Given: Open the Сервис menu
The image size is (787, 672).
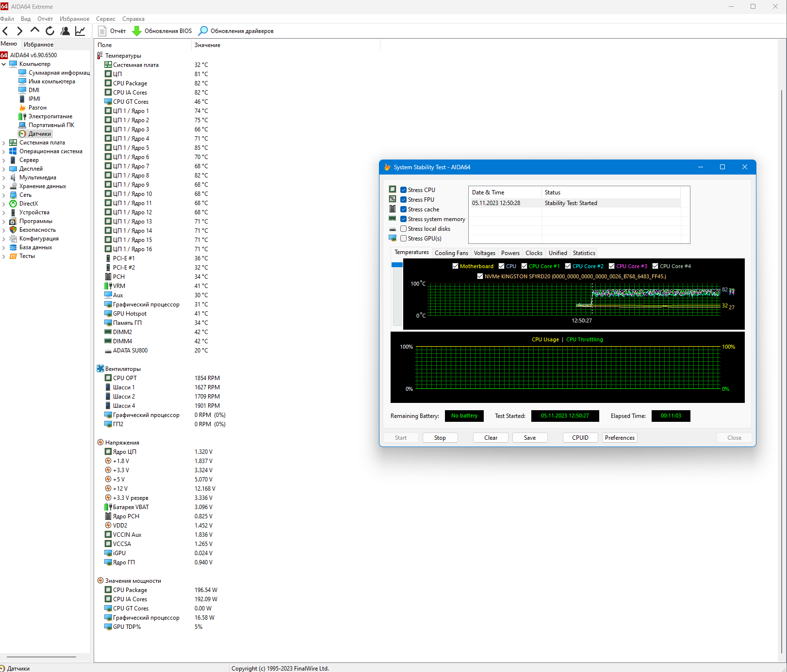Looking at the screenshot, I should point(106,19).
